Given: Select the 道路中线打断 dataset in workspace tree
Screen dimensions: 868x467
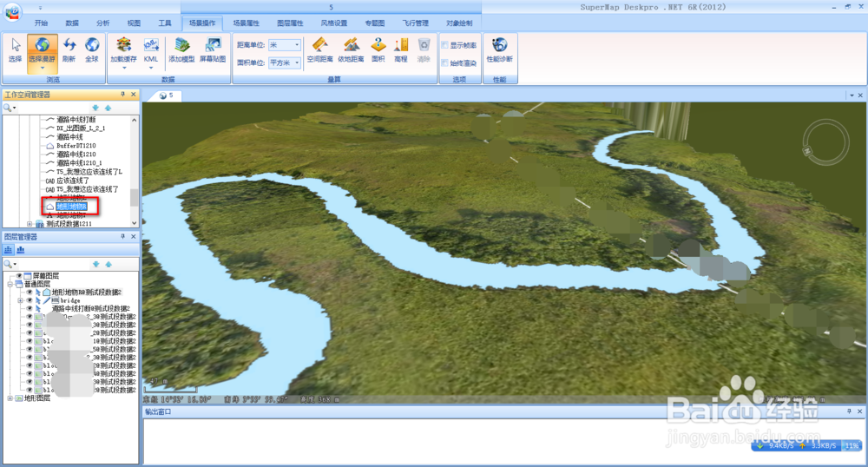Looking at the screenshot, I should (76, 120).
